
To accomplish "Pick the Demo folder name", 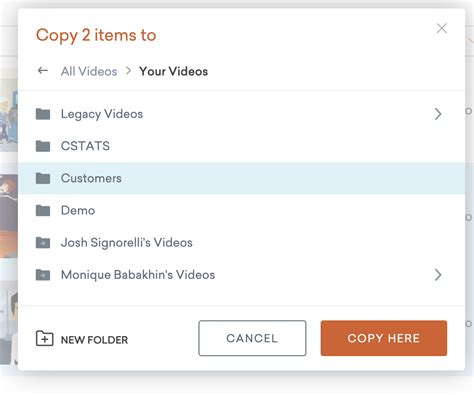I will click(x=78, y=210).
